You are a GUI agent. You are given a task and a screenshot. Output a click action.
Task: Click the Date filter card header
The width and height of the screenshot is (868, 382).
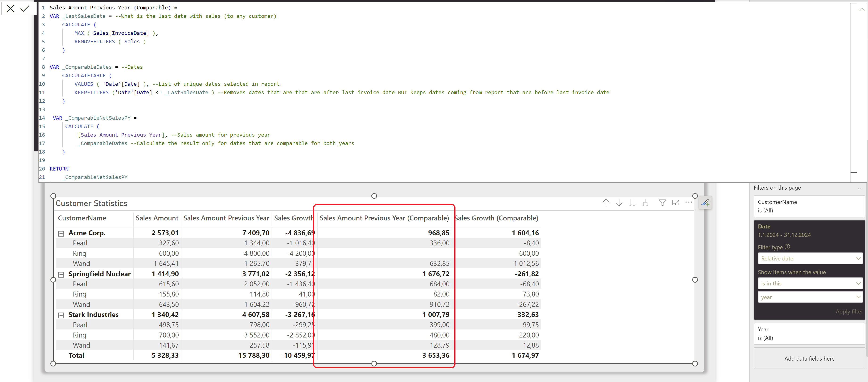tap(764, 226)
